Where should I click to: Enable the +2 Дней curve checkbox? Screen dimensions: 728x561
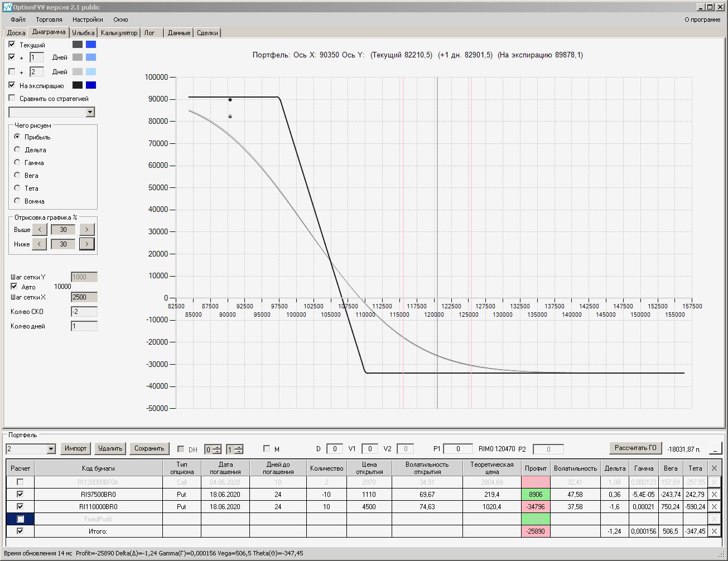tap(12, 71)
